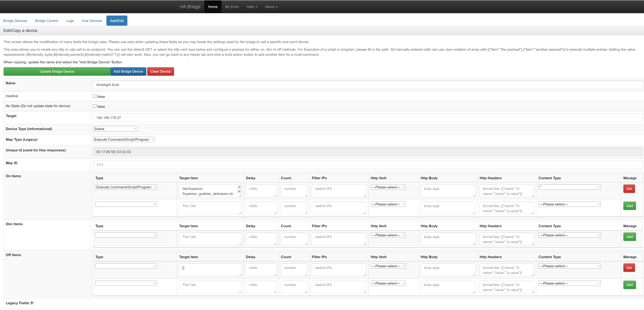Expand Legacy Fields with the plus icon

coord(32,303)
